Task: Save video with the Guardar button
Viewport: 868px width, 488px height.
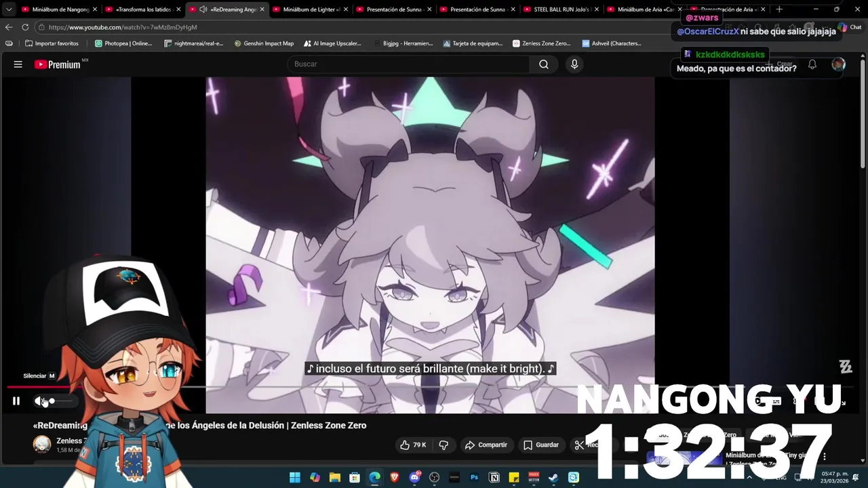Action: [x=541, y=445]
